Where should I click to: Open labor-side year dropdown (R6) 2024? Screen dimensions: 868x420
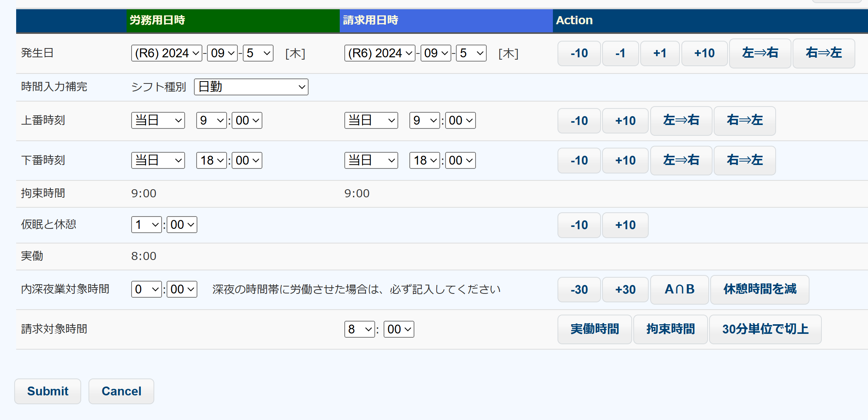[x=167, y=53]
